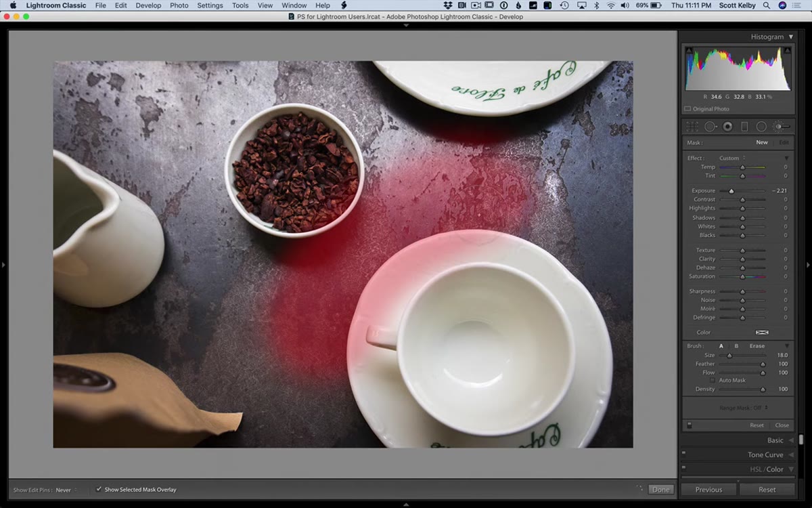The height and width of the screenshot is (508, 812).
Task: Select the Erase brush option
Action: coord(757,346)
